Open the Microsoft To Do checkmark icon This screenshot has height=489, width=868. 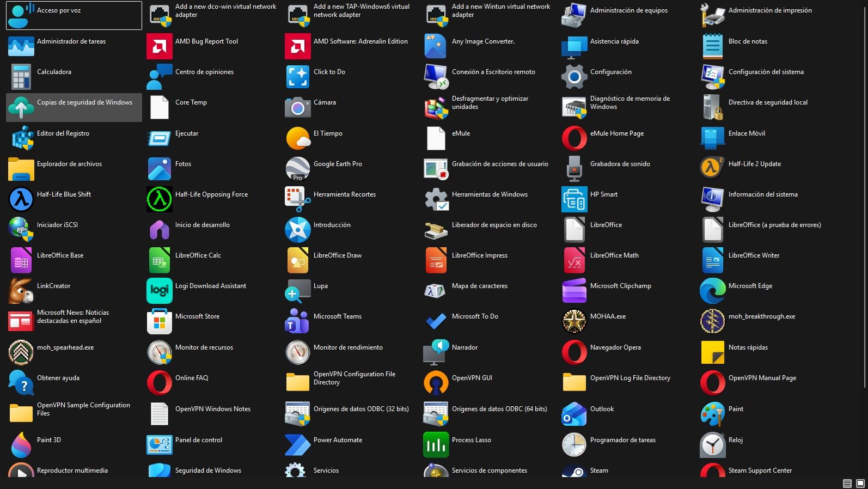pos(436,321)
